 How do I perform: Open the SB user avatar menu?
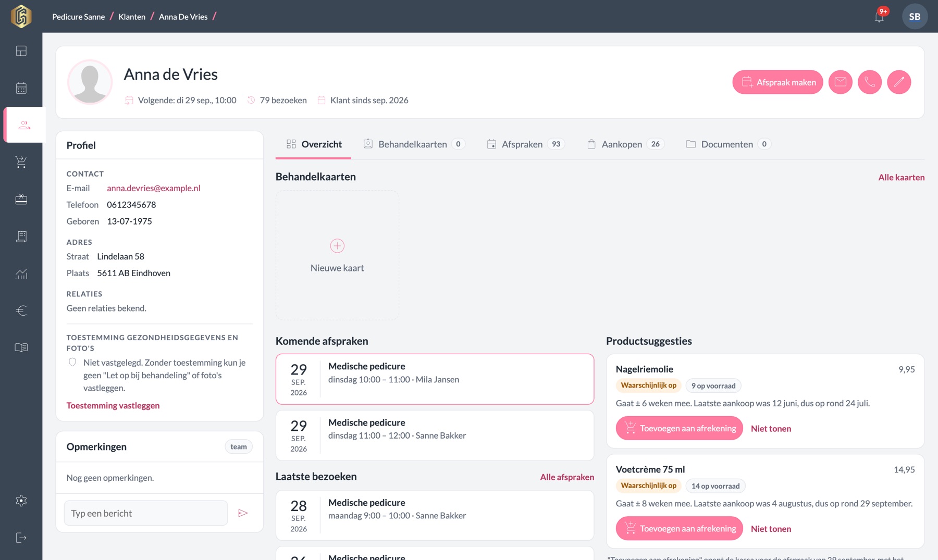point(915,17)
